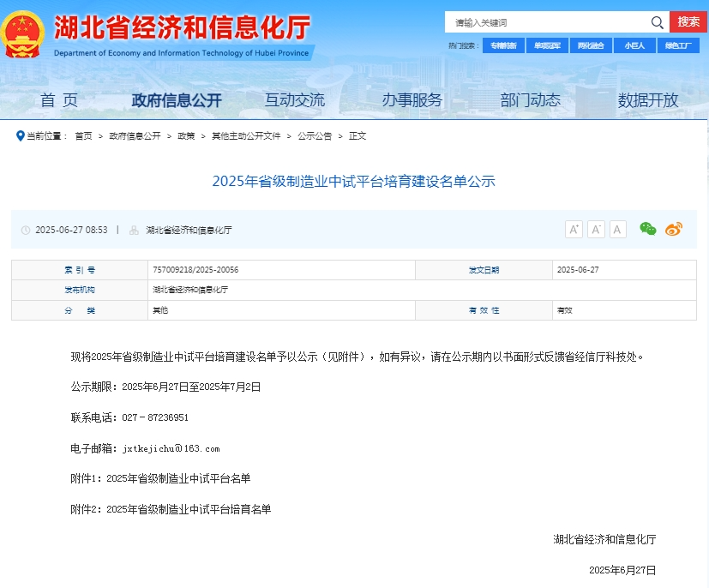Screen dimensions: 709x588
Task: Click the red 搜索 button
Action: (x=688, y=21)
